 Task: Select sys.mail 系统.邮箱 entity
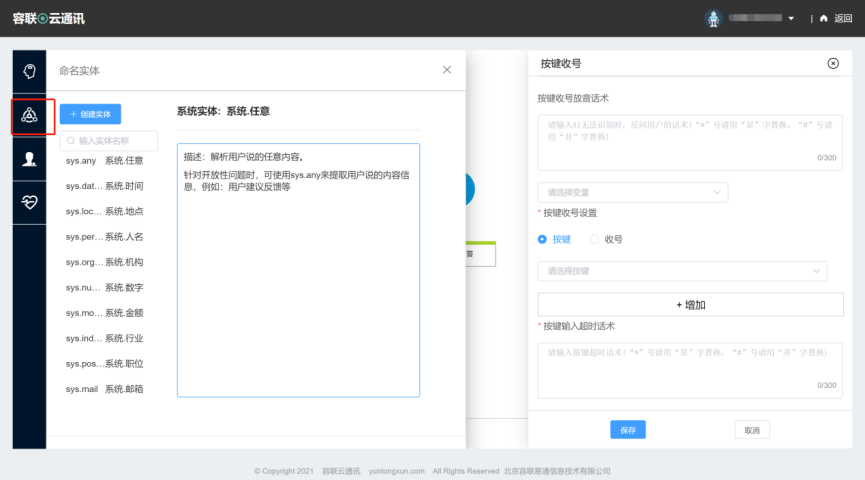[x=104, y=389]
